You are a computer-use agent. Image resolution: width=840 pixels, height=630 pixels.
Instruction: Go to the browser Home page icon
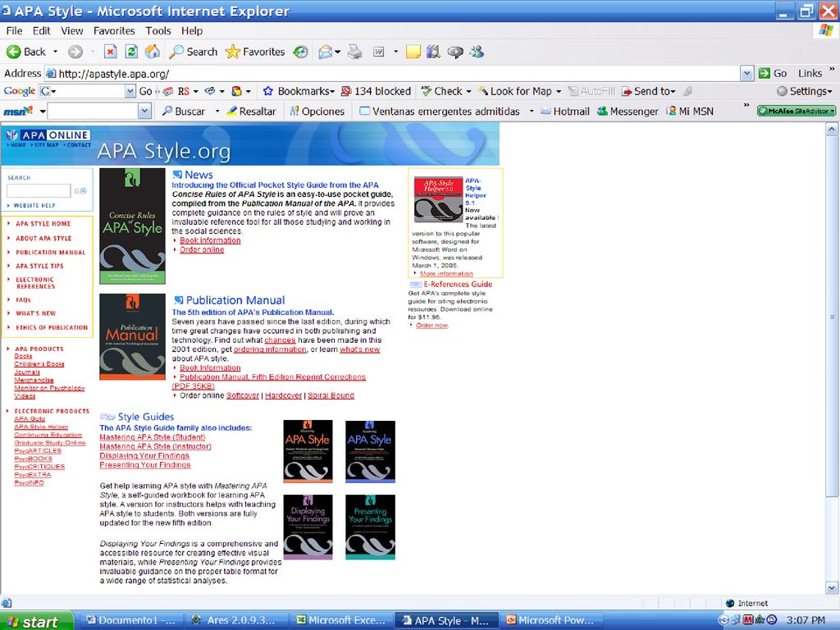[x=153, y=52]
